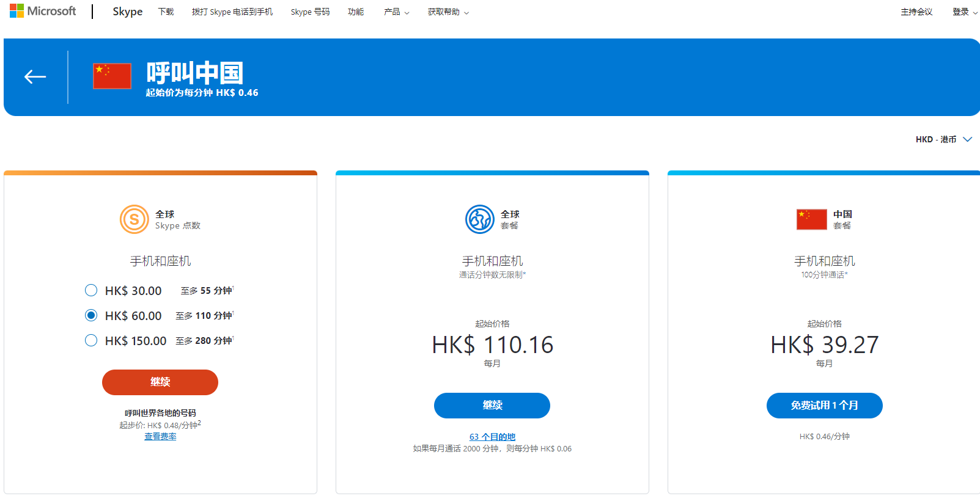Click the 呼叫世界各地的号码 text
The height and width of the screenshot is (496, 980).
(x=160, y=413)
